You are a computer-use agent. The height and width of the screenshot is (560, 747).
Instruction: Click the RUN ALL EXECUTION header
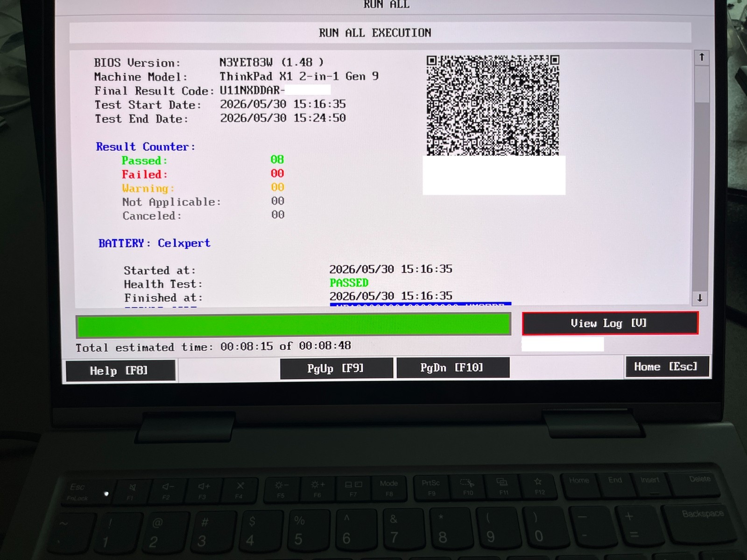point(375,33)
